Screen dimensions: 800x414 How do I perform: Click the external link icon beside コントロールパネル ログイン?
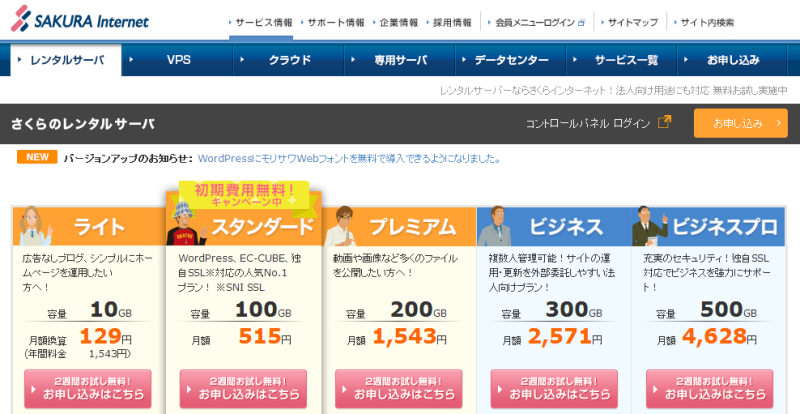[665, 123]
